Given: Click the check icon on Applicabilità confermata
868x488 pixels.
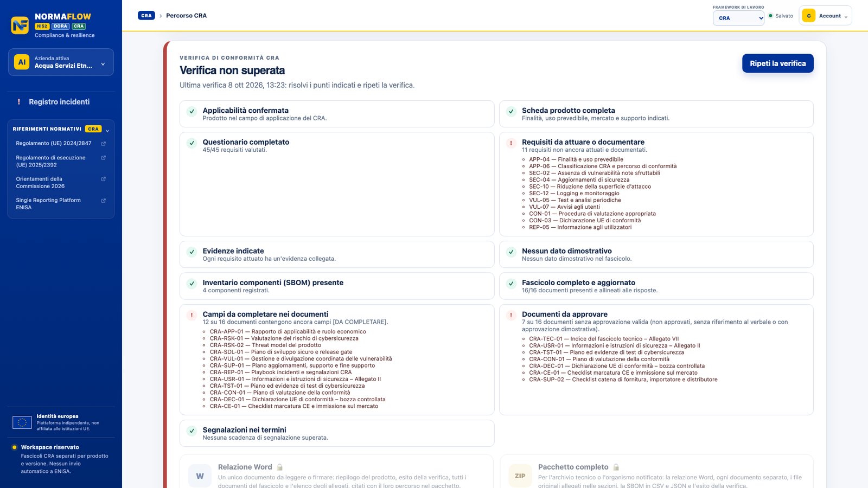Looking at the screenshot, I should (192, 112).
